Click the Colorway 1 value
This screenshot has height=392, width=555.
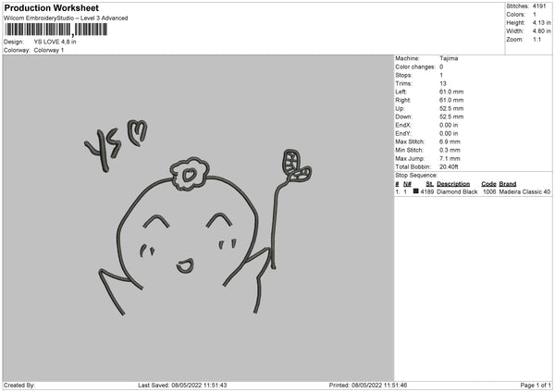pos(49,50)
